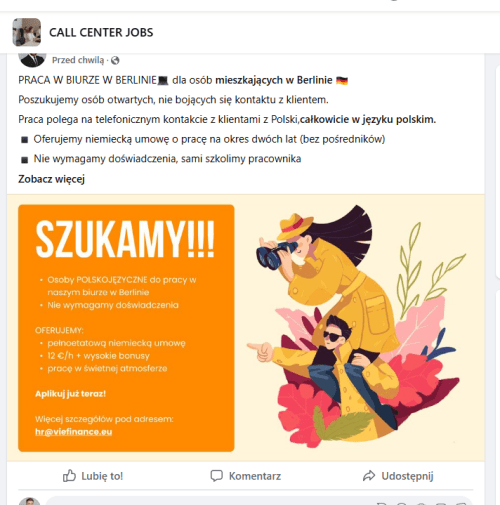The image size is (500, 505).
Task: Click 'Aplikuj już teraz!' text in the ad
Action: (70, 394)
